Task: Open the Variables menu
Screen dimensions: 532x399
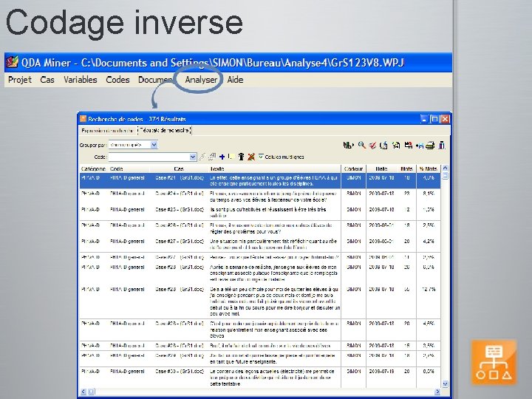Action: click(81, 80)
